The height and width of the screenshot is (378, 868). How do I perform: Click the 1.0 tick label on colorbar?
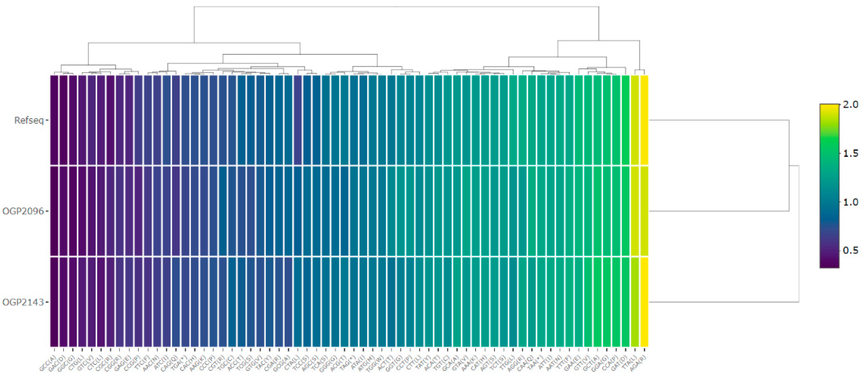point(851,202)
